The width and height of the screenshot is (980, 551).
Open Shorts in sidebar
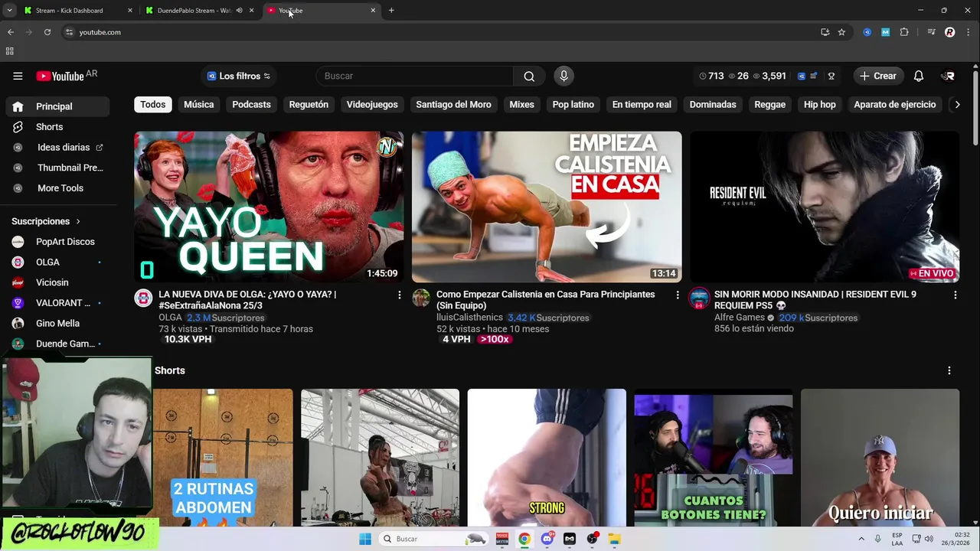[x=57, y=127]
